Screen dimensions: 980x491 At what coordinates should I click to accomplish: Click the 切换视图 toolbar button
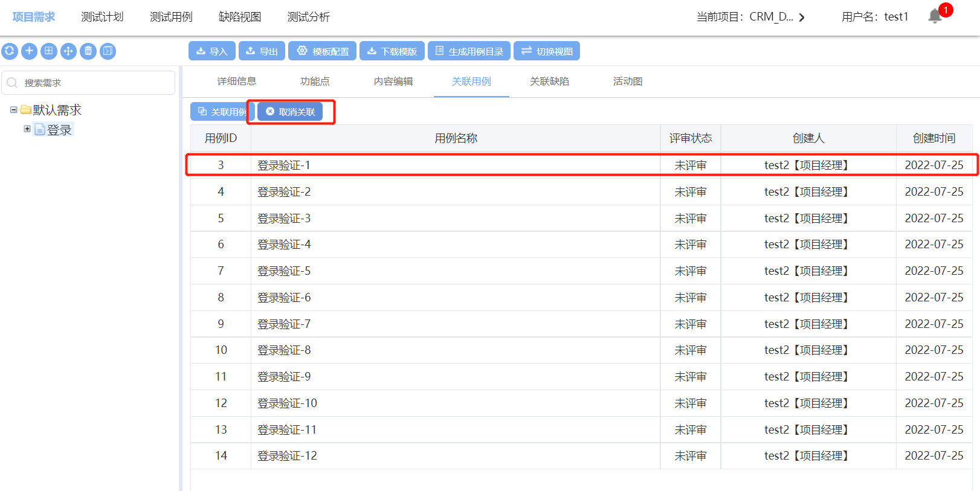546,51
